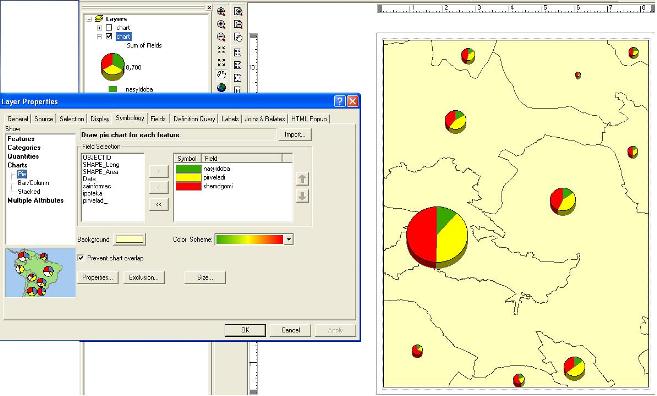The height and width of the screenshot is (396, 657).
Task: Select the Zoom Out tool
Action: tap(221, 37)
